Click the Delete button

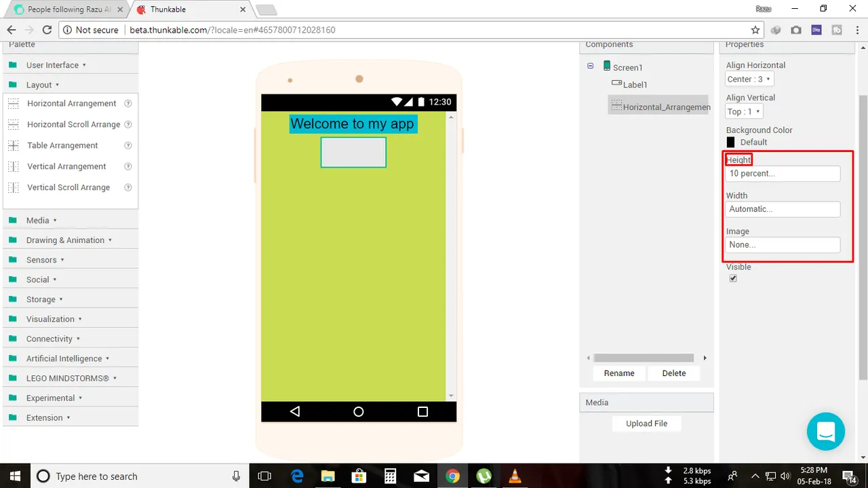[x=674, y=373]
